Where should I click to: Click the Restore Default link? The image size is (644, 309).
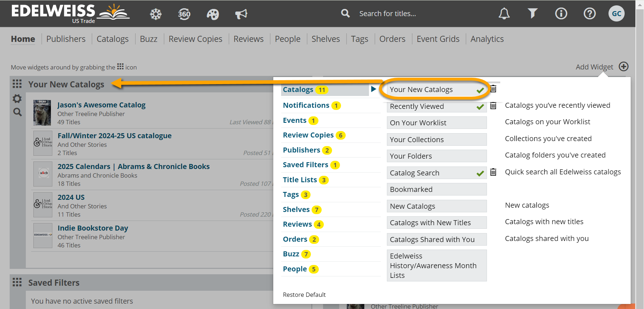tap(304, 295)
